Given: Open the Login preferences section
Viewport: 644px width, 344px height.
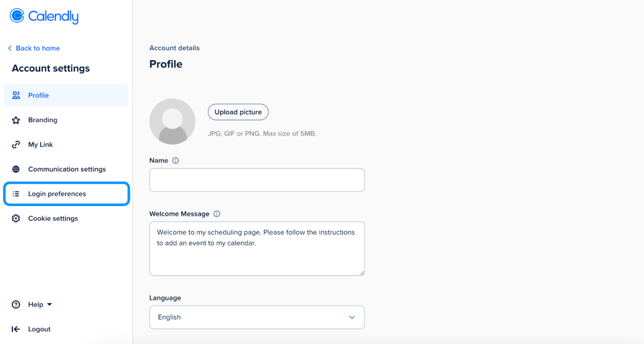Looking at the screenshot, I should [57, 194].
